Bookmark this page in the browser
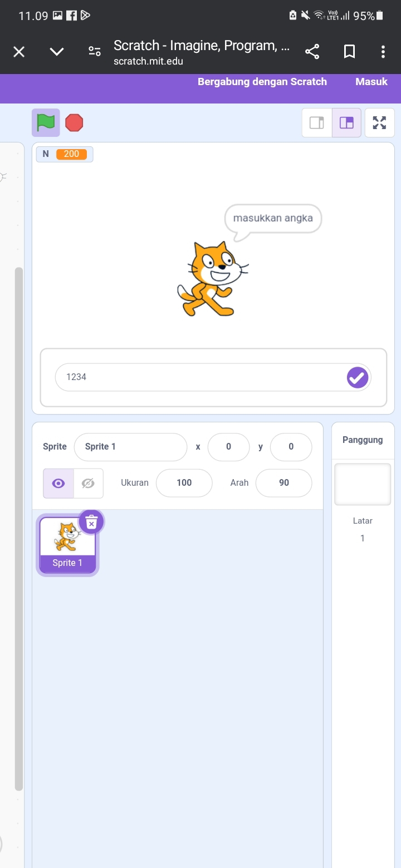The width and height of the screenshot is (401, 868). coord(349,52)
